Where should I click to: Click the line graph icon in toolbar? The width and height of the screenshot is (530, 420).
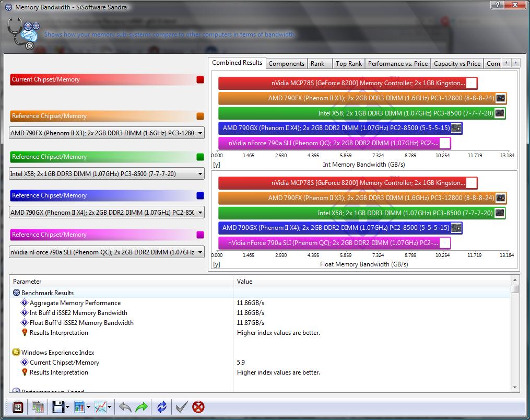(x=100, y=407)
